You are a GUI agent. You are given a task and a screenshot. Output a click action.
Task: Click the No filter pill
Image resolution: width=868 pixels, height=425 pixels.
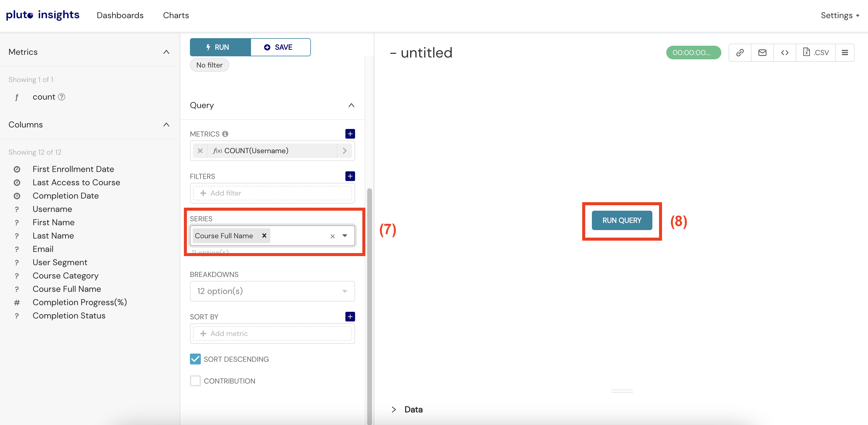209,65
